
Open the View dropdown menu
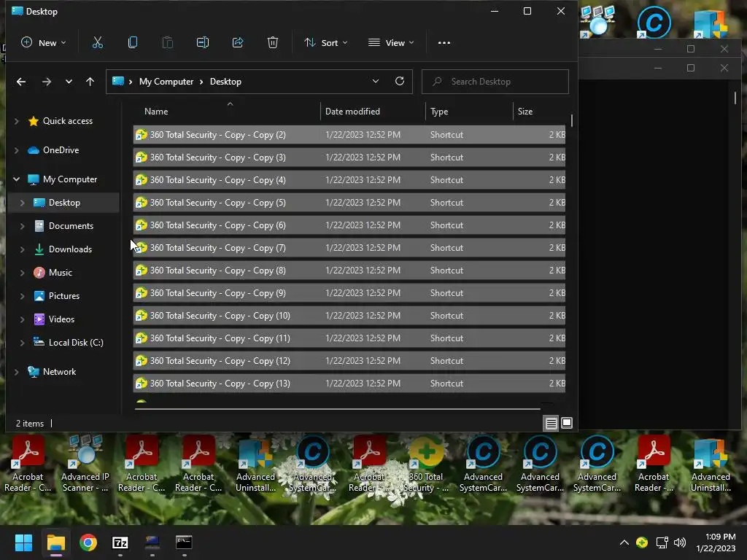click(391, 43)
